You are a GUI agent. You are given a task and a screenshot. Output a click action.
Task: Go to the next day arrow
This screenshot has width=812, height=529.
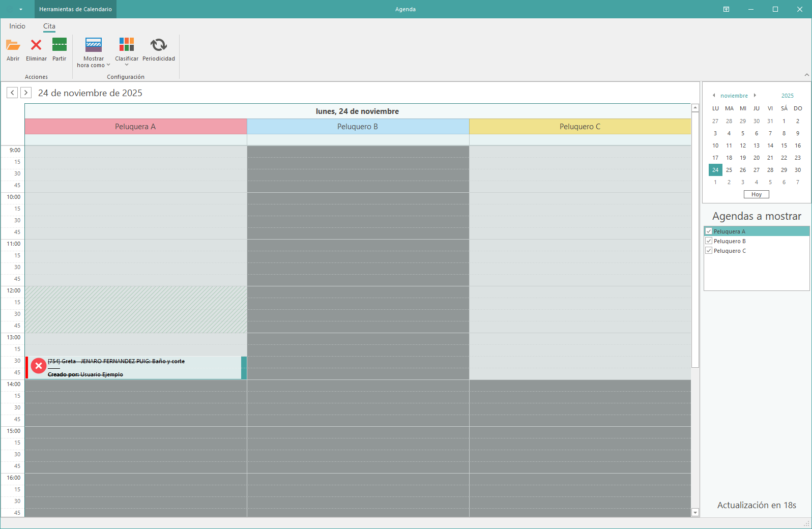[26, 93]
